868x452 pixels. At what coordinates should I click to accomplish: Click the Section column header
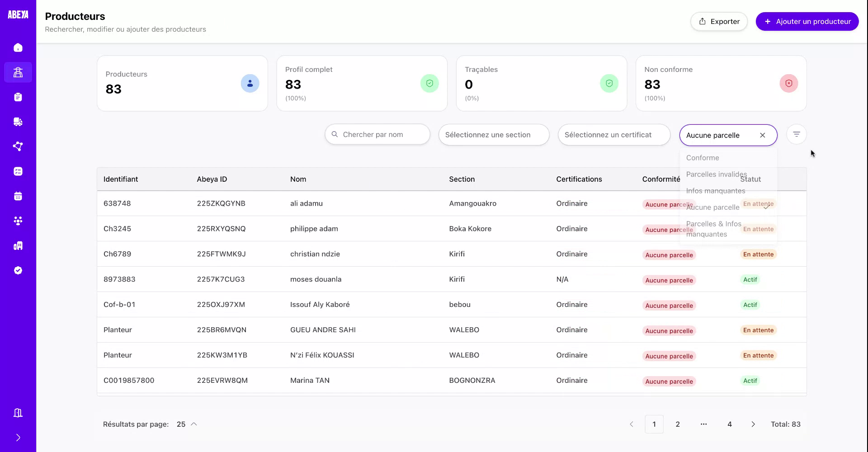point(462,179)
